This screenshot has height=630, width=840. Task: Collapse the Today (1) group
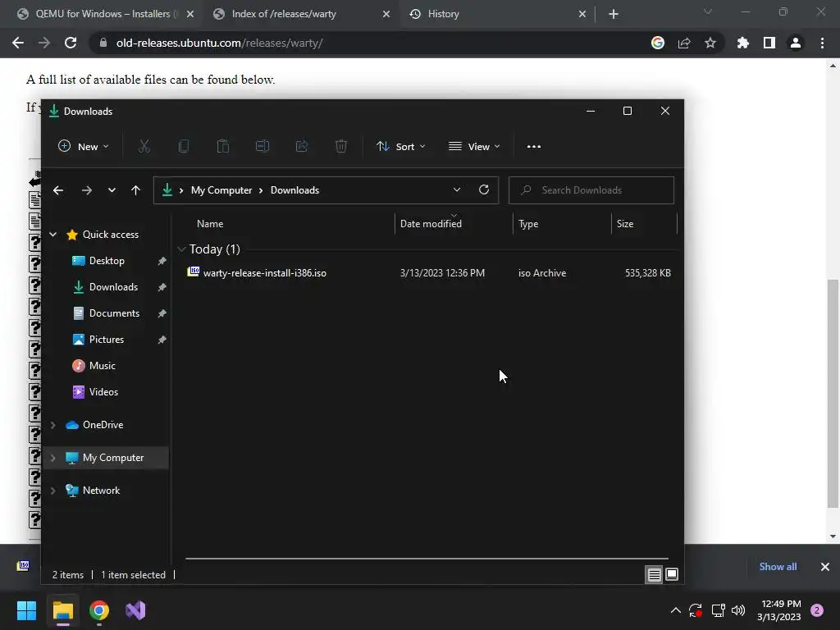tap(181, 249)
